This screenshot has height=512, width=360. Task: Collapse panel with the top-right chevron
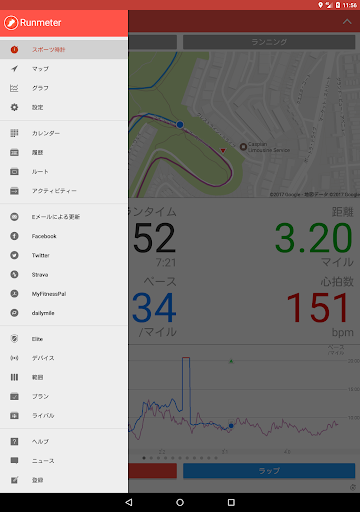pos(347,22)
